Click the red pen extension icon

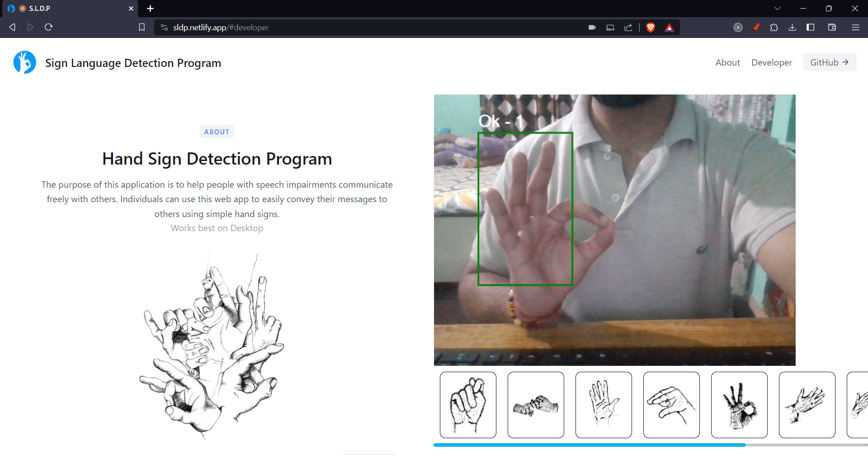coord(756,28)
